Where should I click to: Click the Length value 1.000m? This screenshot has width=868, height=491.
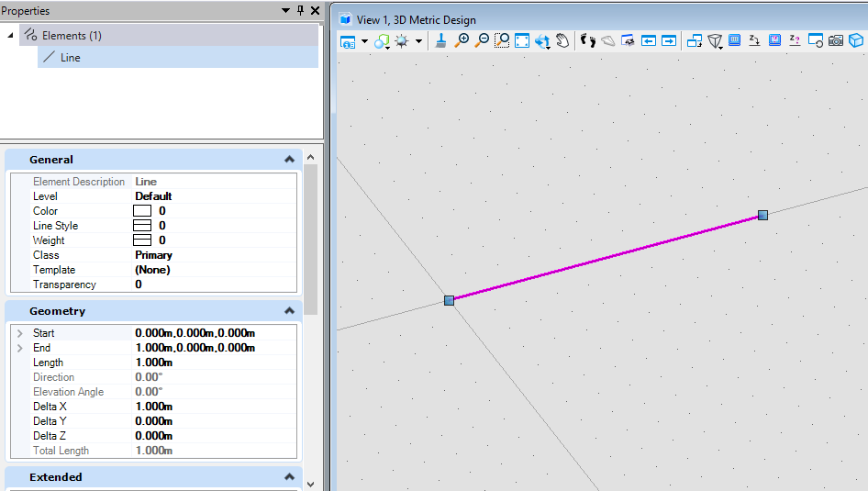click(153, 363)
